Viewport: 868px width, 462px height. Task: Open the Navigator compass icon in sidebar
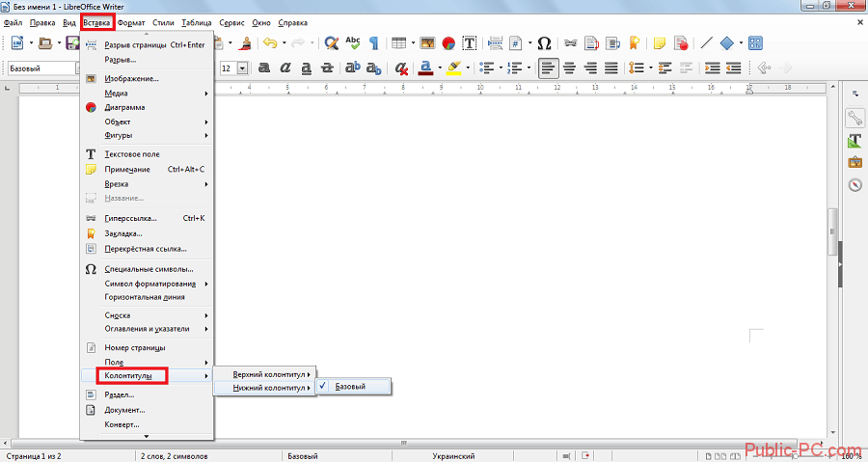854,185
